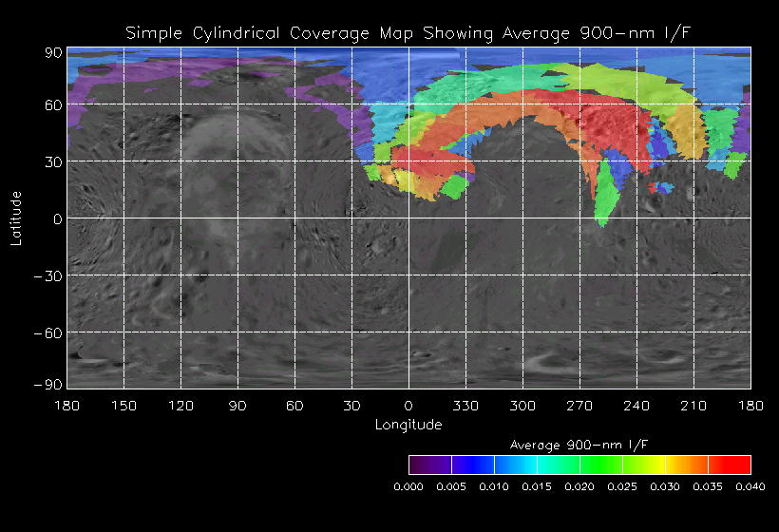The width and height of the screenshot is (779, 532).
Task: Pick the orange colorbar segment
Action: pos(687,465)
